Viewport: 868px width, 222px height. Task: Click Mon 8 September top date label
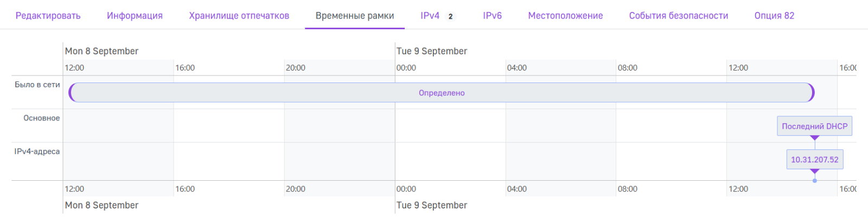click(101, 51)
